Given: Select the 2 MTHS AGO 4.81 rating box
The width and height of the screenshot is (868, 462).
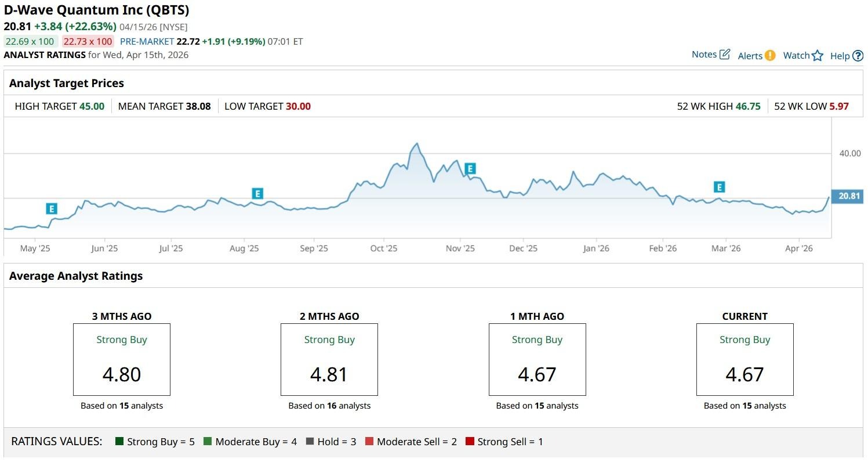Looking at the screenshot, I should coord(329,360).
